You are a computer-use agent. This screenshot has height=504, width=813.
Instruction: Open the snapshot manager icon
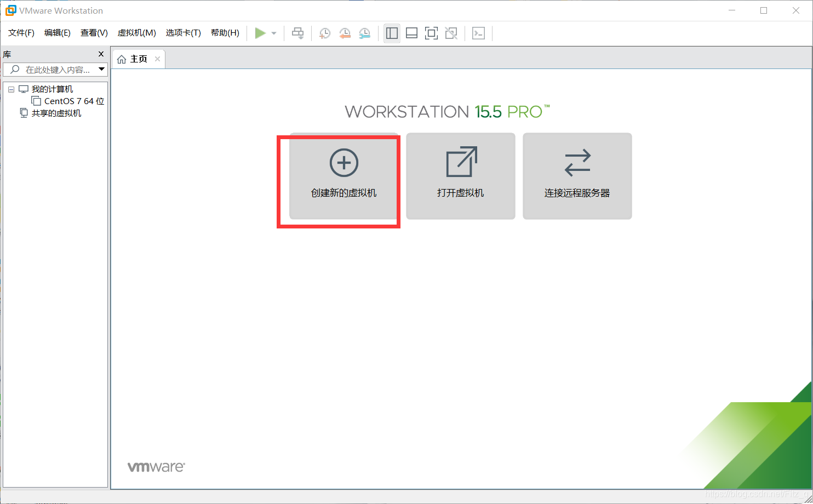pos(364,33)
